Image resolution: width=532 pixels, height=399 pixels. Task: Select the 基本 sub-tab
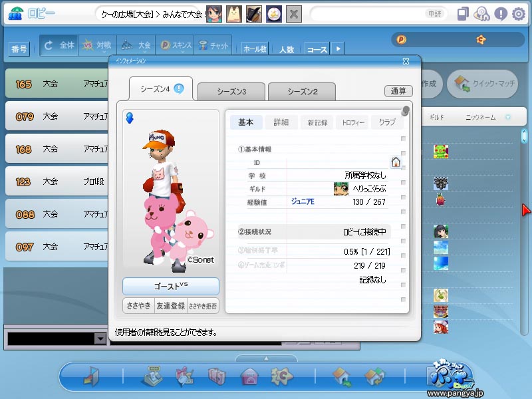pyautogui.click(x=246, y=122)
